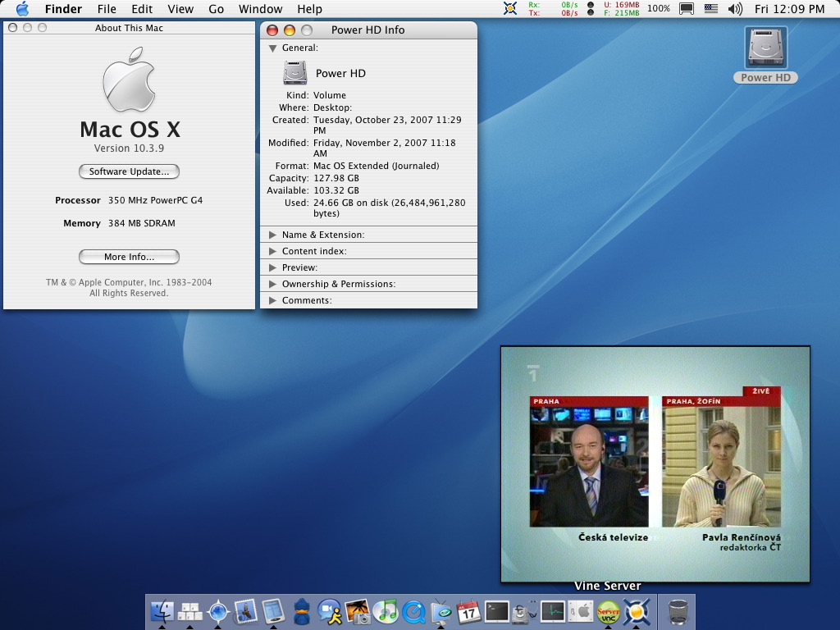
Task: Expand the Ownership & Permissions section
Action: pyautogui.click(x=273, y=284)
